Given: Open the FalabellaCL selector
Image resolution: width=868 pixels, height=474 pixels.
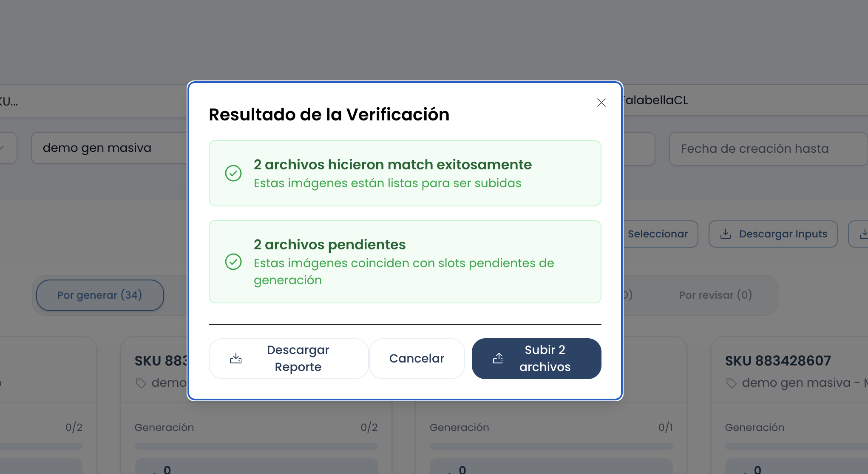Looking at the screenshot, I should point(744,100).
